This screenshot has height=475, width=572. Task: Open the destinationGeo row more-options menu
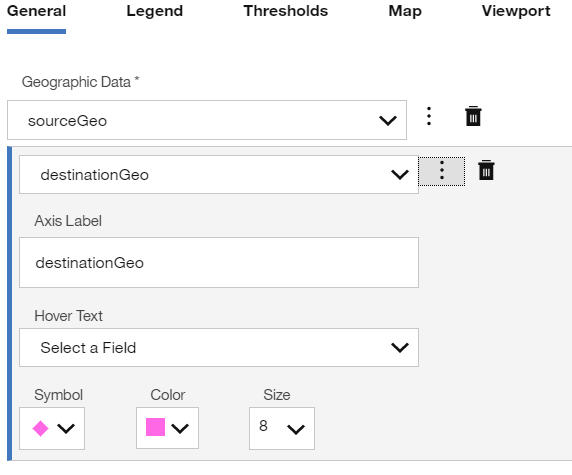click(442, 171)
